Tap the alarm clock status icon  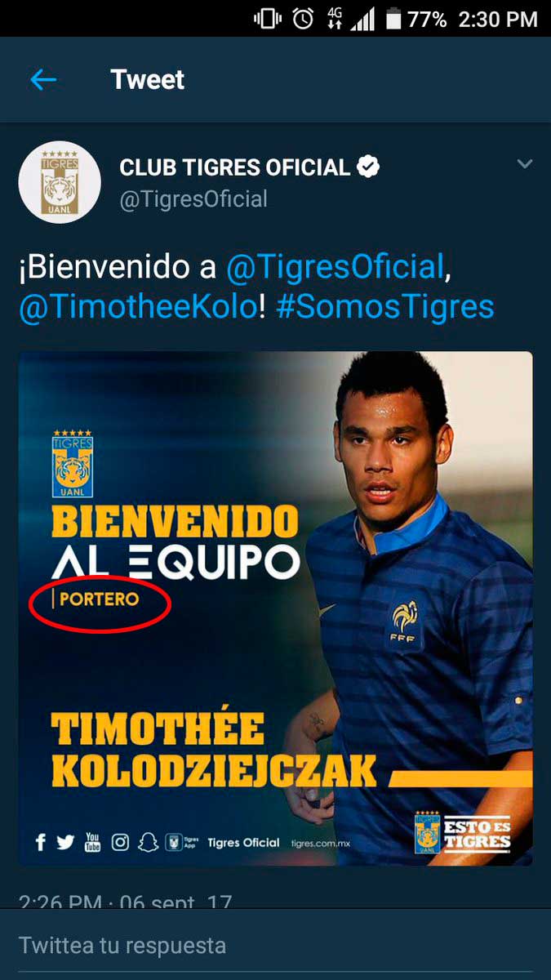[x=303, y=20]
